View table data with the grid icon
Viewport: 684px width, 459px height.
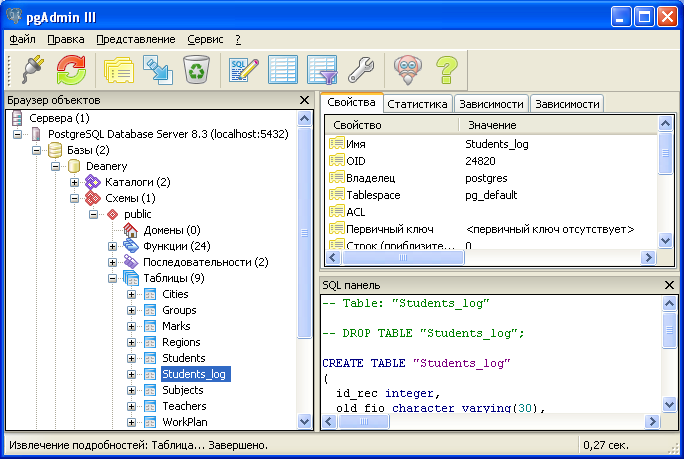coord(283,70)
